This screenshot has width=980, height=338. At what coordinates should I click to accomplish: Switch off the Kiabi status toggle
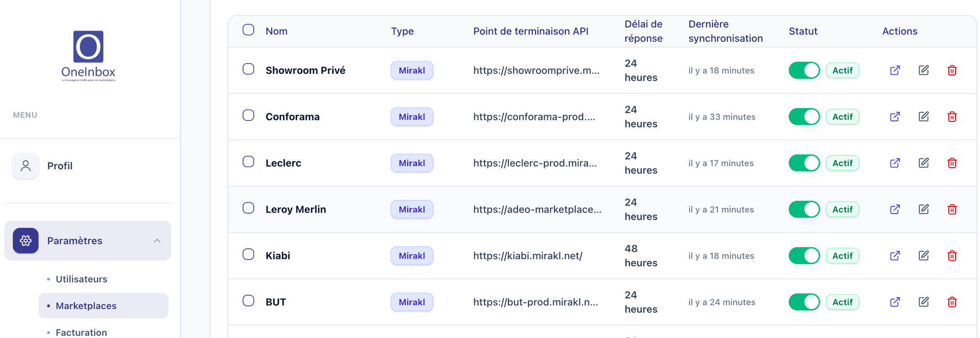click(804, 256)
